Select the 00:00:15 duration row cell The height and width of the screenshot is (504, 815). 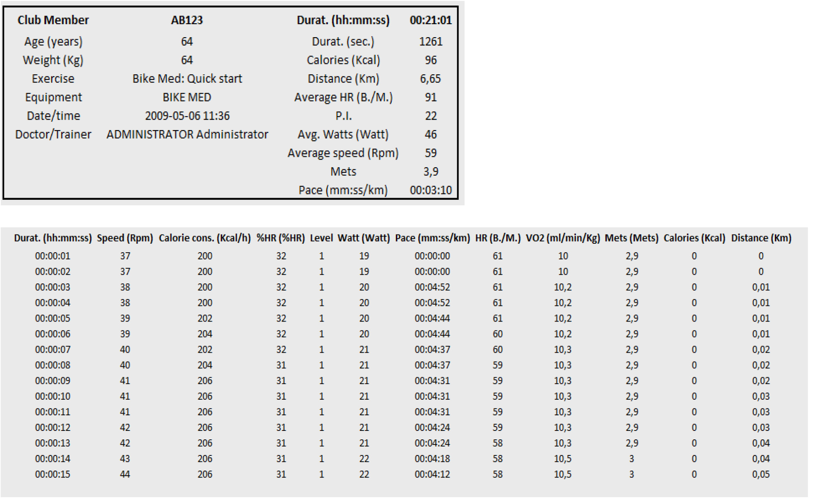[53, 475]
